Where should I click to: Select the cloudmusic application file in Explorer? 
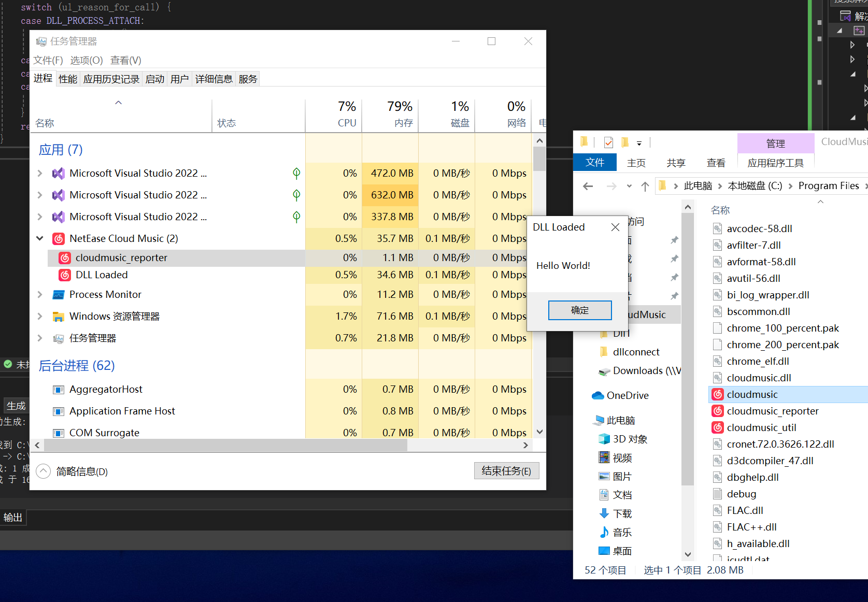(788, 395)
